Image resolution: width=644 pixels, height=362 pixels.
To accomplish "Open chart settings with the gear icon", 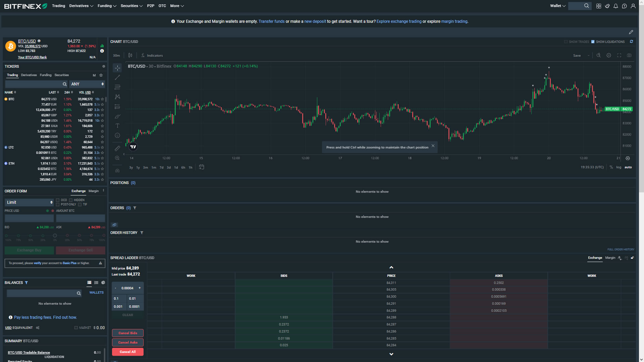I will (609, 55).
